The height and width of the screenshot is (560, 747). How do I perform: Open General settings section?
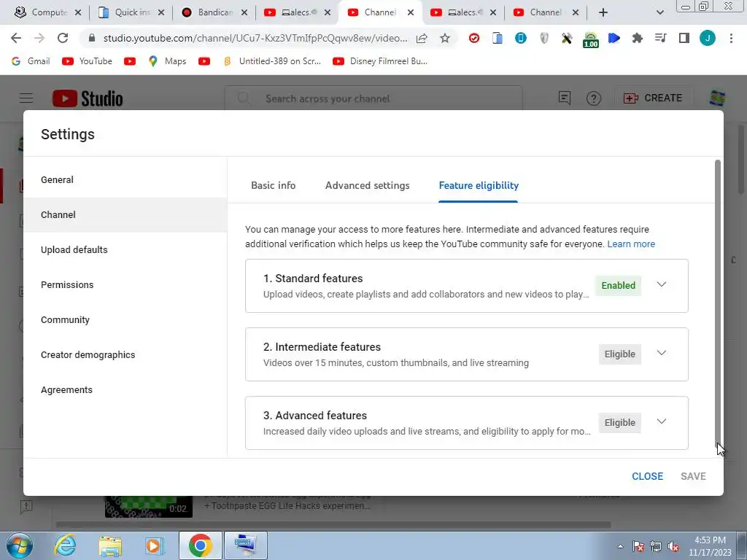click(125, 179)
